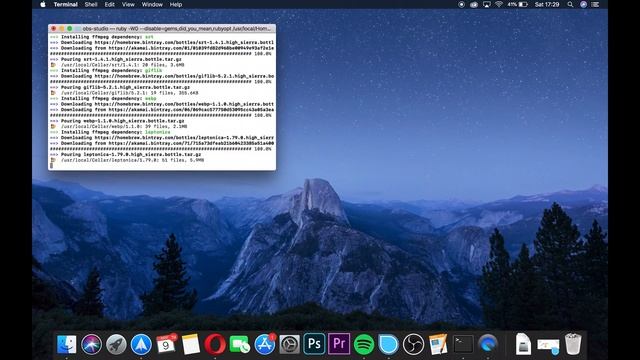Launch Photoshop from the Dock
This screenshot has width=640, height=360.
[x=314, y=344]
